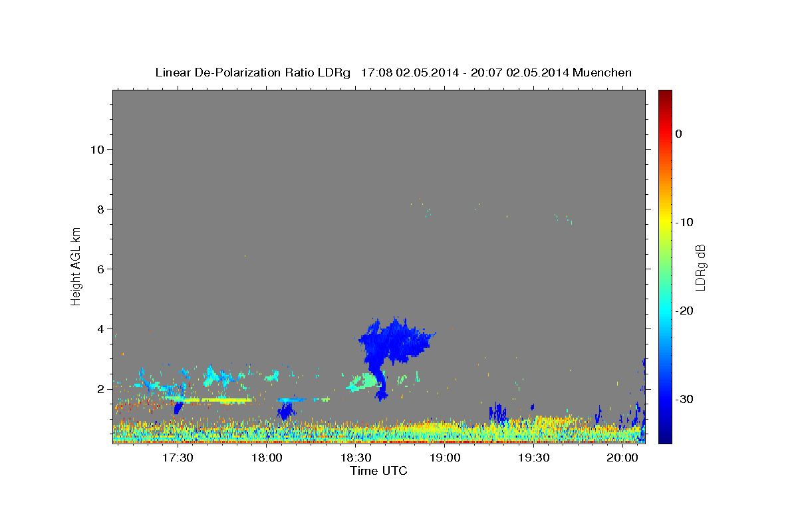798x532 pixels.
Task: Click the 'Height AGL km' axis label
Action: click(76, 266)
